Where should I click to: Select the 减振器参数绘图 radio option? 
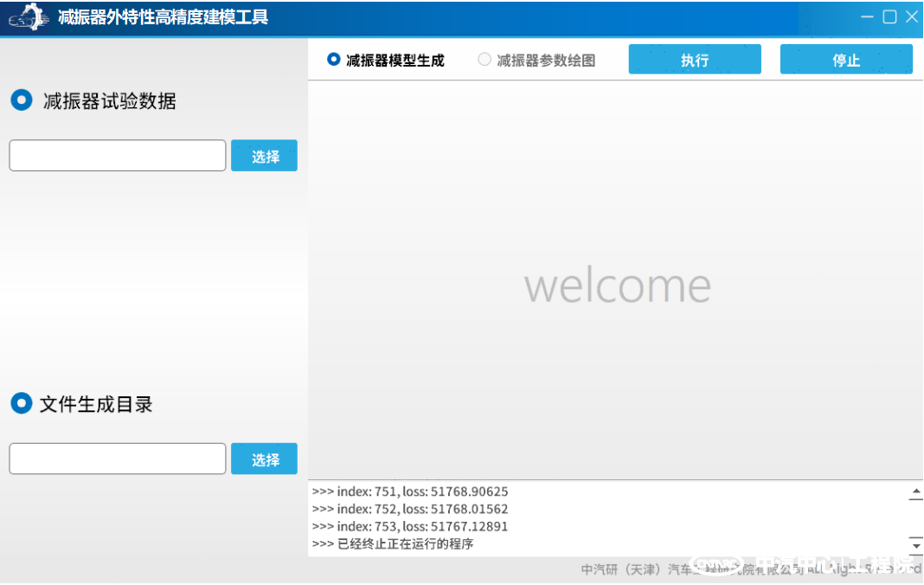point(484,60)
